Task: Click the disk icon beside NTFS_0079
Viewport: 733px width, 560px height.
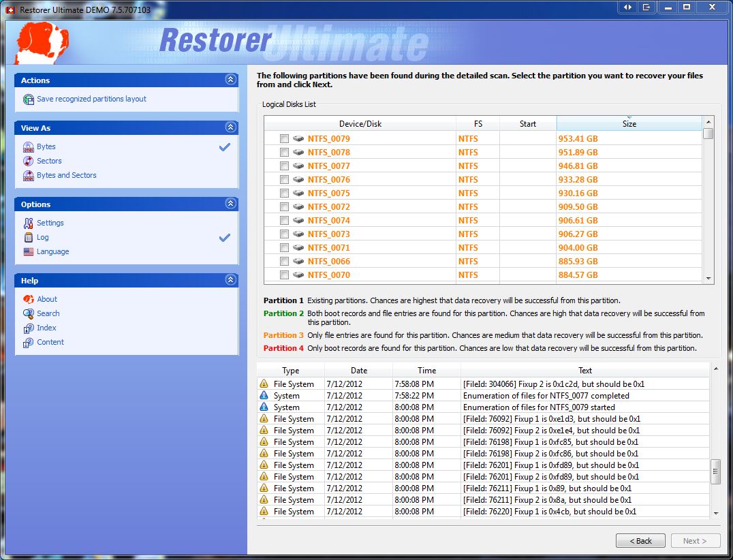Action: [298, 138]
